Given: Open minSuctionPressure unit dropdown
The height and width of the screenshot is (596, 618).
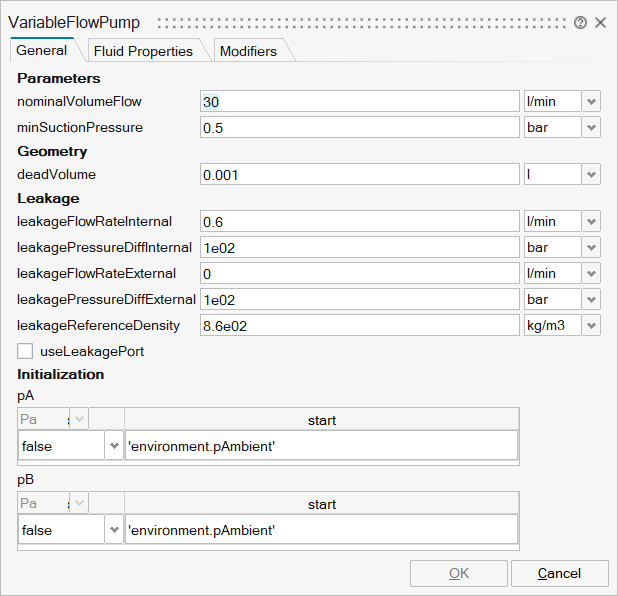Looking at the screenshot, I should [591, 128].
